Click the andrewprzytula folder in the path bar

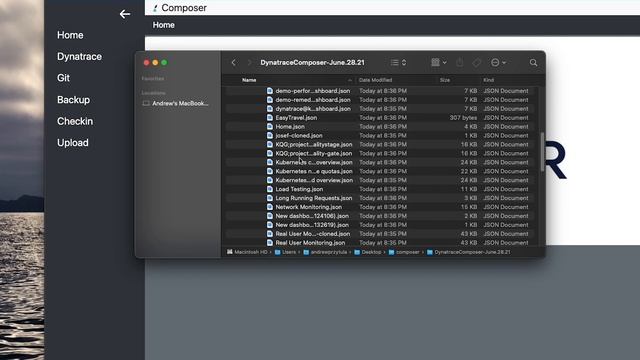click(x=325, y=252)
